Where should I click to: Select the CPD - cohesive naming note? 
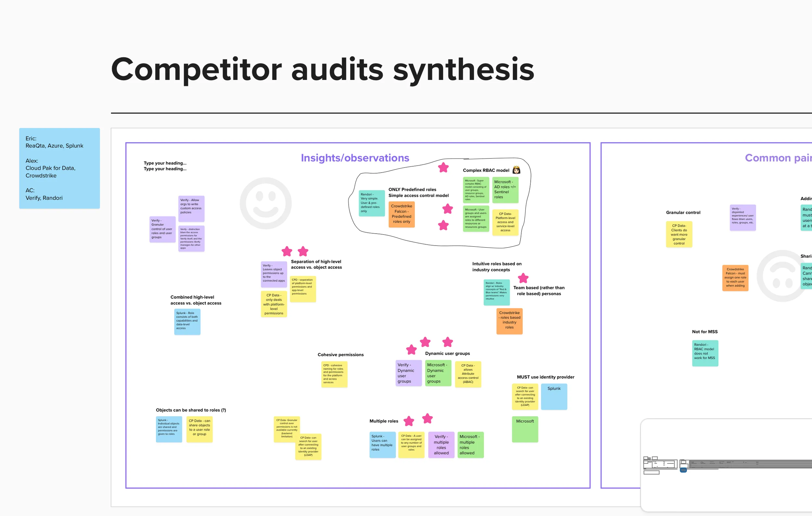click(x=334, y=374)
